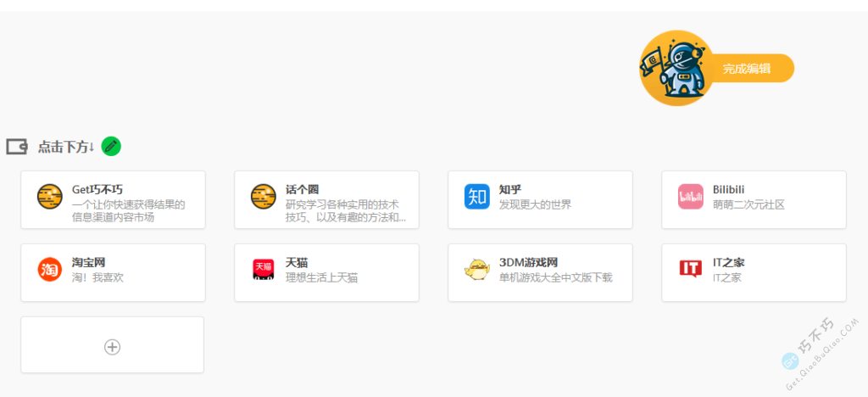Open the 淘宝网 card title
This screenshot has width=868, height=397.
coord(88,262)
